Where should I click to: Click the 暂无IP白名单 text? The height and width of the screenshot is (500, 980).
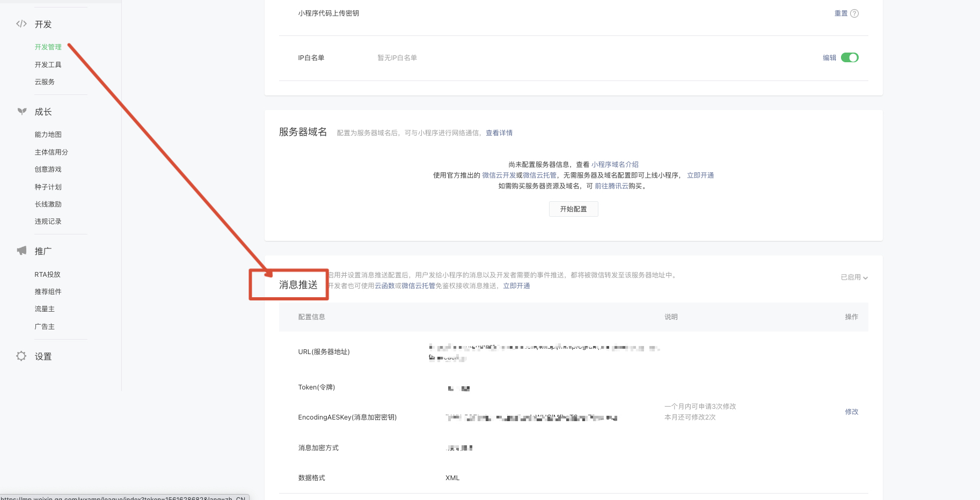tap(397, 58)
